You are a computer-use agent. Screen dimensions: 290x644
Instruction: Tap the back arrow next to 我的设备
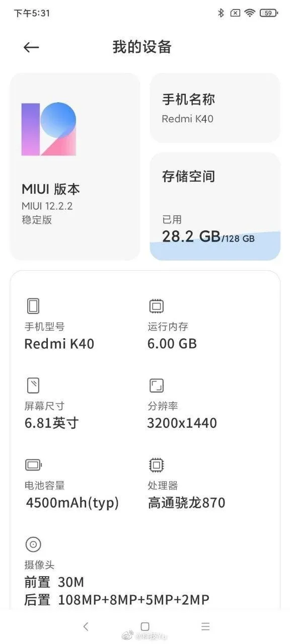click(31, 47)
